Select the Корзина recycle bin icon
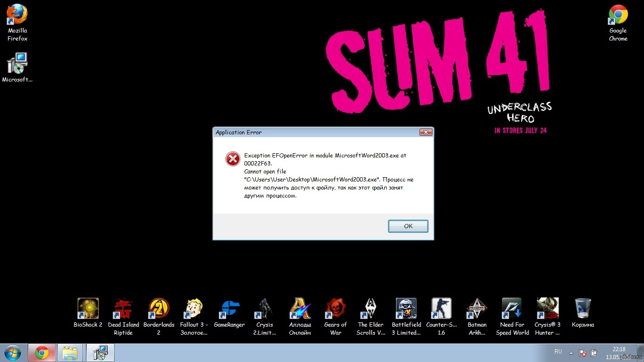644x362 pixels. click(x=583, y=313)
